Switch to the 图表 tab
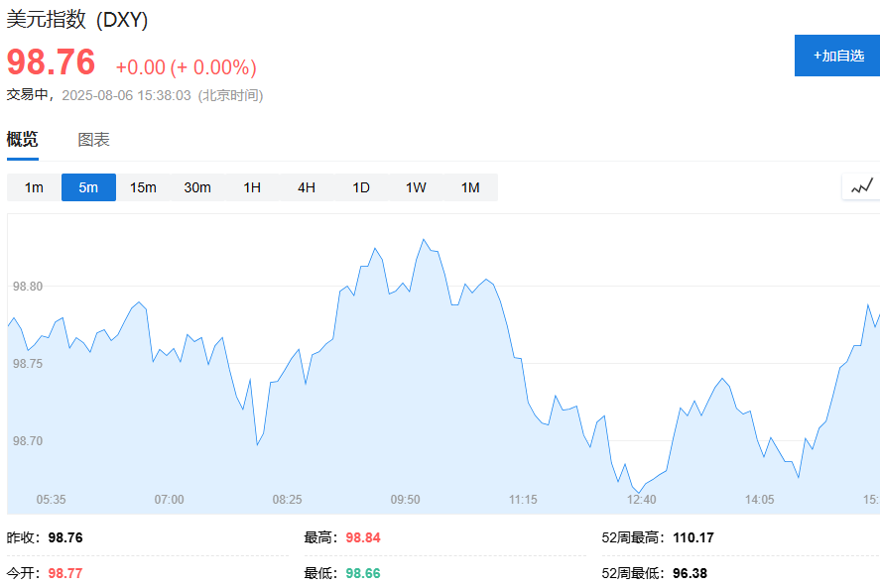880x588 pixels. [x=95, y=140]
